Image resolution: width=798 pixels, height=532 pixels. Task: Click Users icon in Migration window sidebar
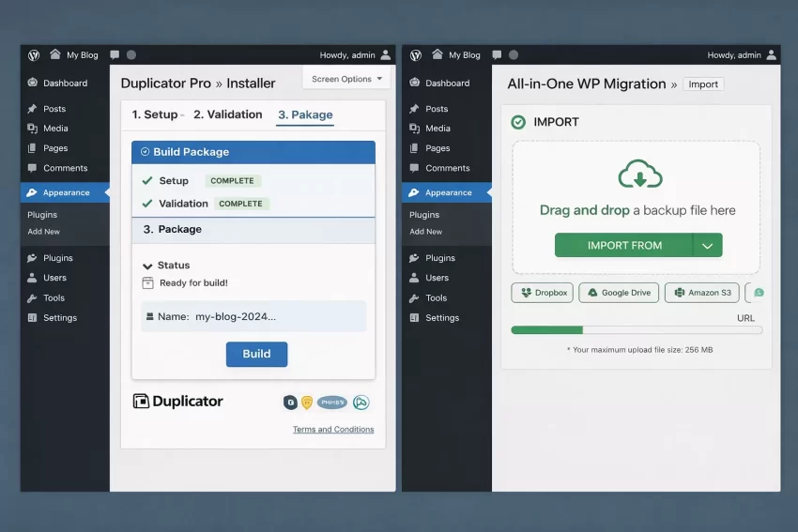pos(414,278)
